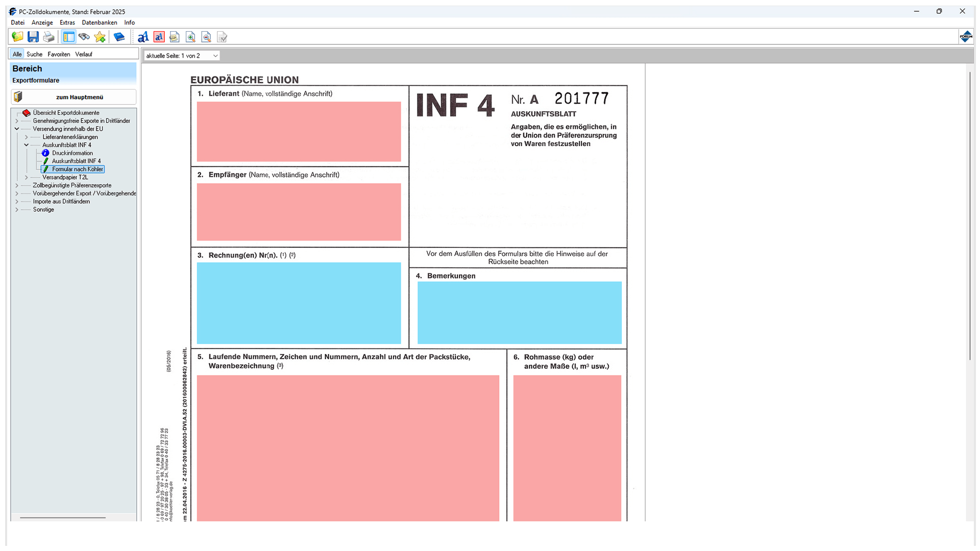Click the blue font size icon
Viewport: 980px width, 551px height.
click(x=143, y=37)
